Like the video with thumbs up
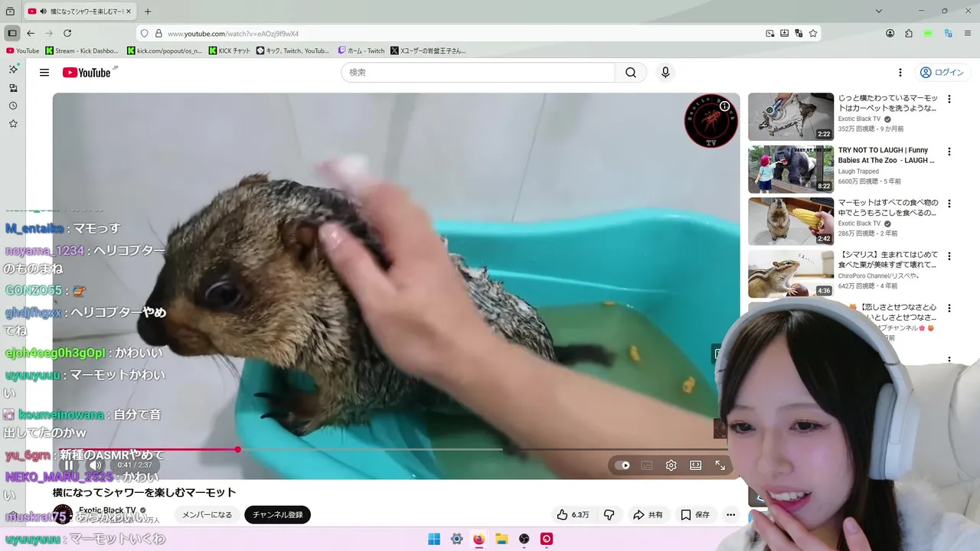The width and height of the screenshot is (980, 551). (573, 515)
